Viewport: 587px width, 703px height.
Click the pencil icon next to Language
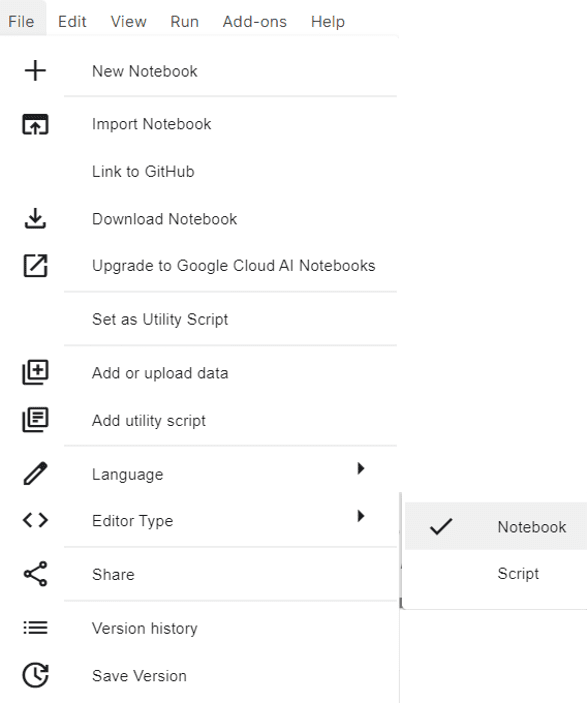[35, 473]
